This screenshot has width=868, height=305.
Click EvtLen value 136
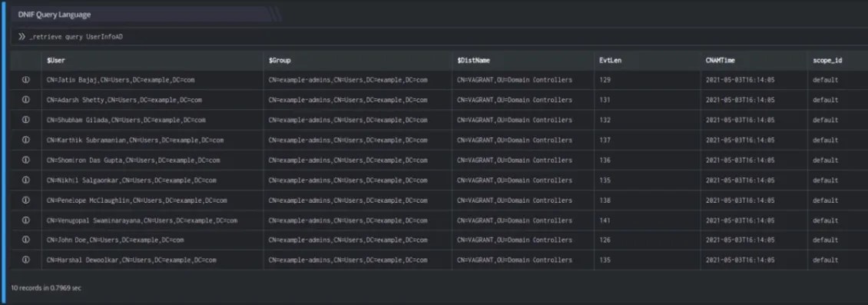click(605, 160)
